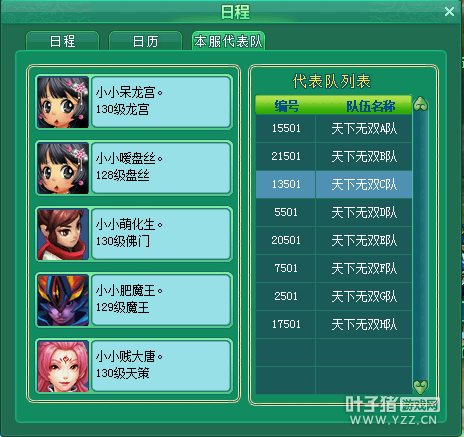Image resolution: width=464 pixels, height=437 pixels.
Task: Choose team row 21501 天下无双B队
Action: tap(334, 156)
